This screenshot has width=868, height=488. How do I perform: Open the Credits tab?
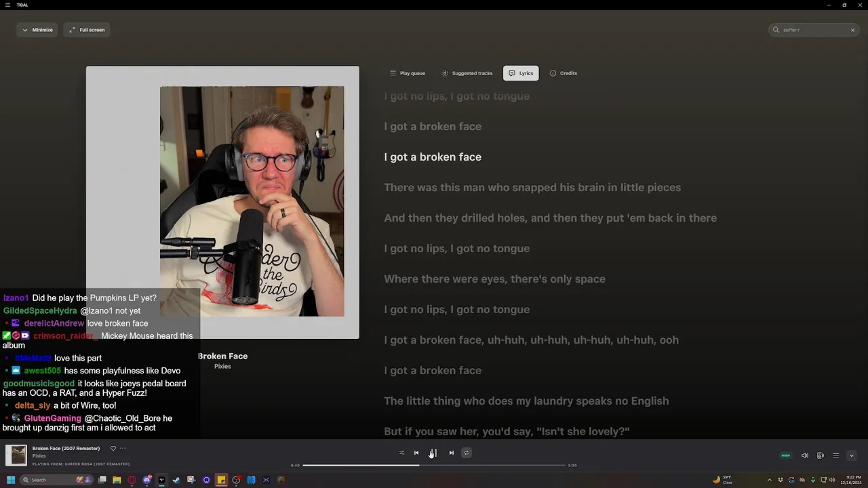[x=564, y=73]
